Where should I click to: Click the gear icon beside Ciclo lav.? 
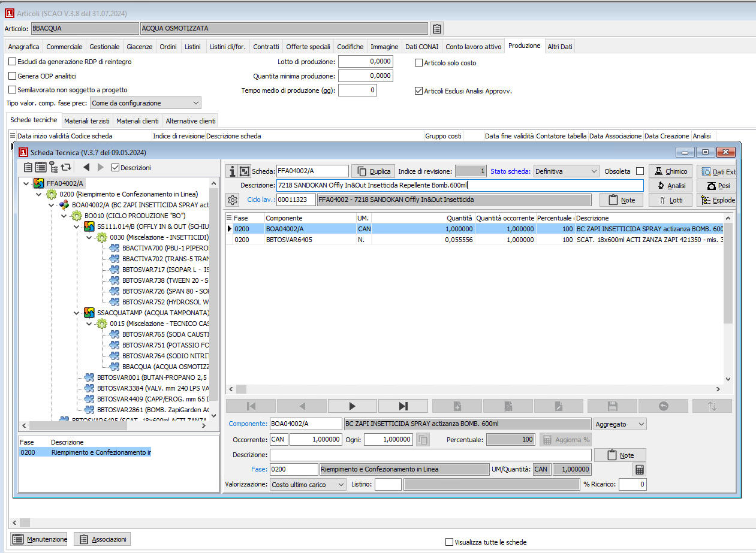[233, 200]
